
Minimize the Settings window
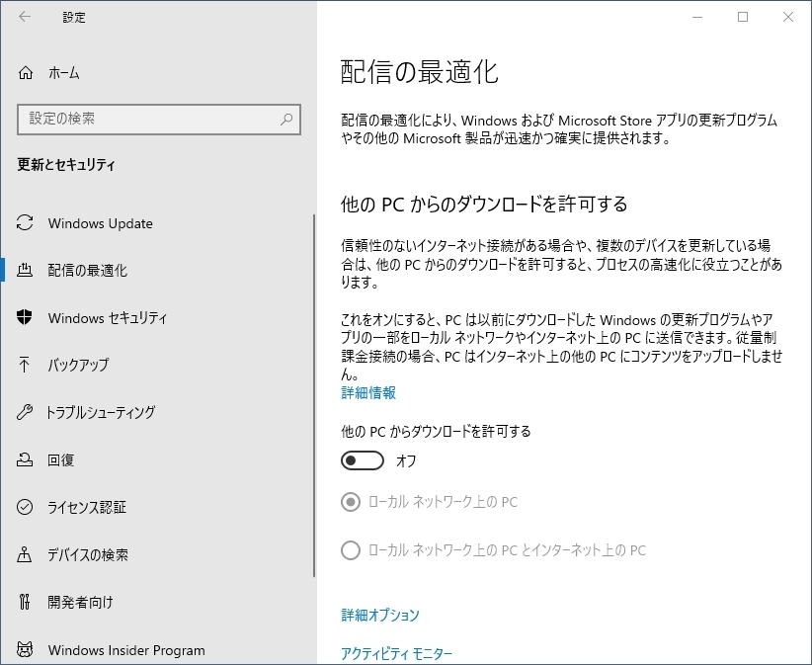697,17
